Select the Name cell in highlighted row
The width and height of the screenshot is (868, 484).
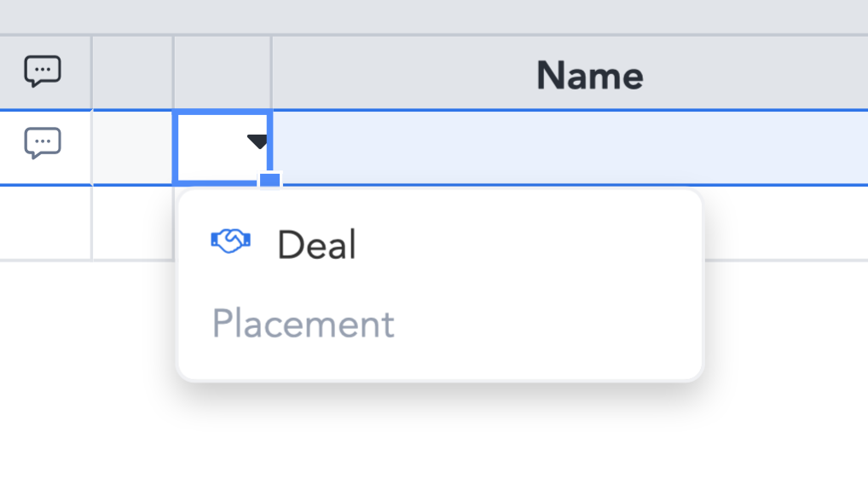(x=570, y=147)
